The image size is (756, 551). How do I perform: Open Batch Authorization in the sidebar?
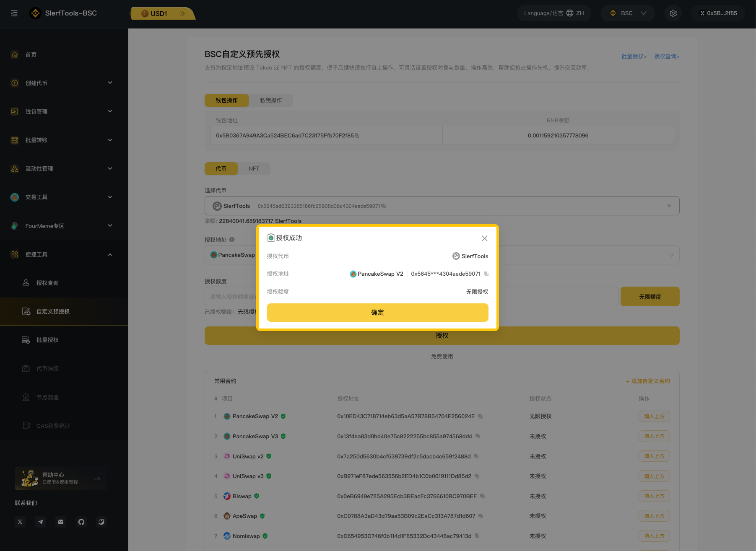[x=47, y=340]
